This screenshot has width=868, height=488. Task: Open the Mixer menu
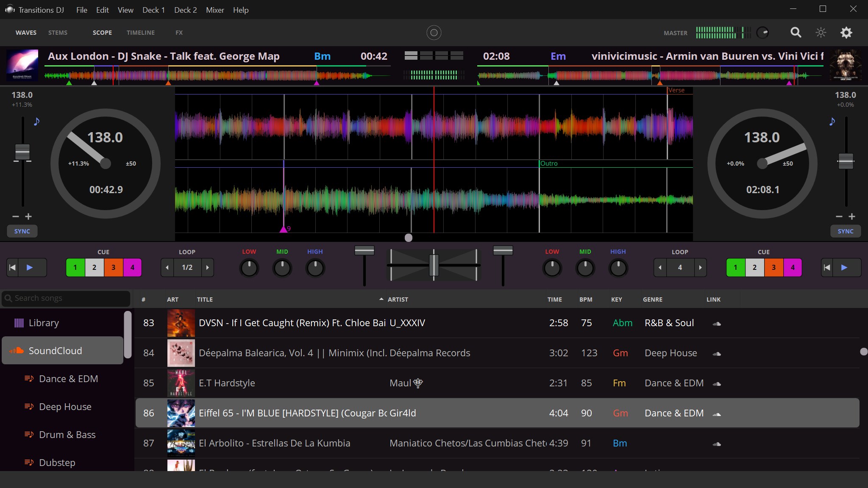coord(215,10)
